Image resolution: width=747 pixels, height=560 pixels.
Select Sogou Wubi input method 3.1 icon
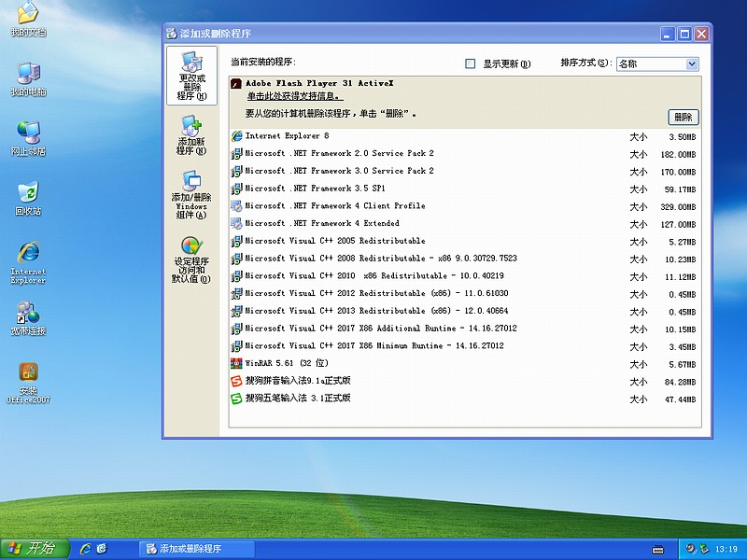[x=236, y=399]
